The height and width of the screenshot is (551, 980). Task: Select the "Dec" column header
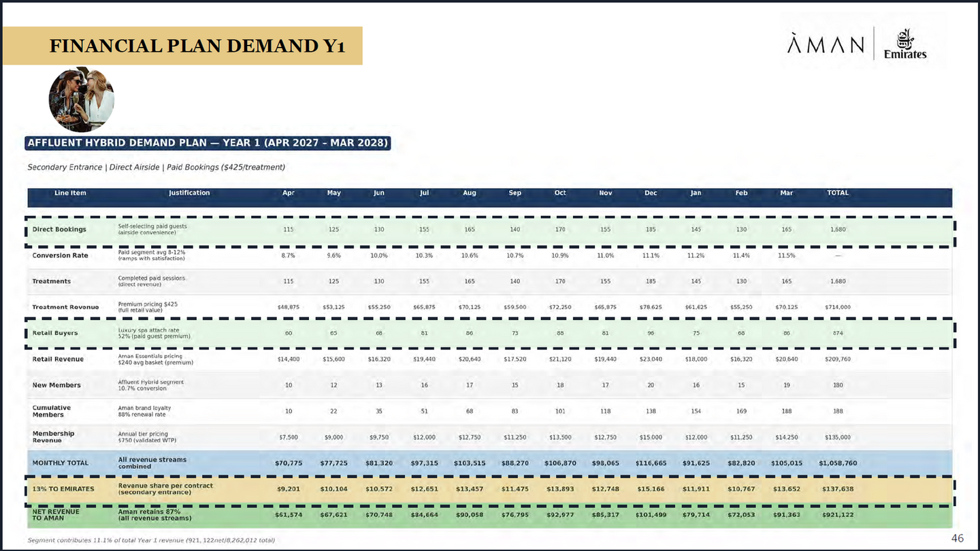pos(651,193)
